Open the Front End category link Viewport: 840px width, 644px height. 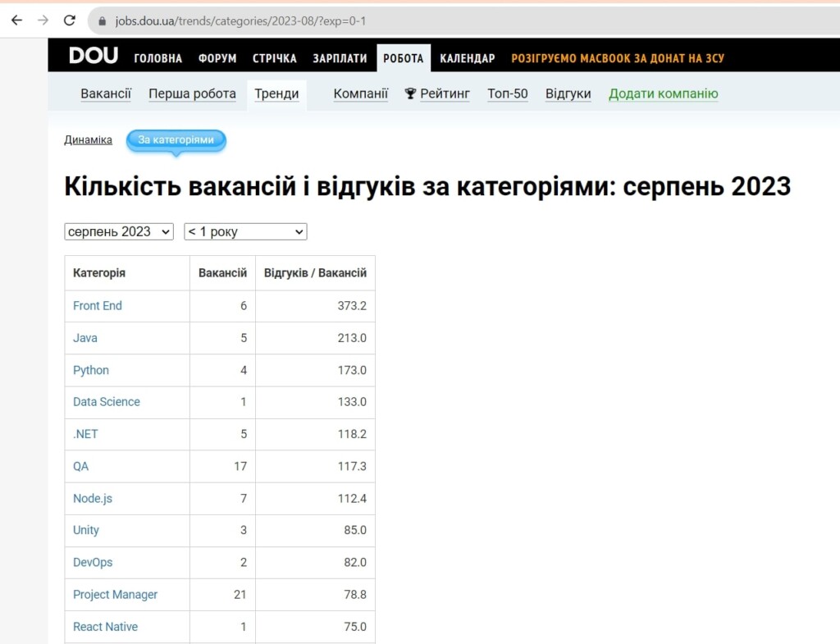coord(98,305)
